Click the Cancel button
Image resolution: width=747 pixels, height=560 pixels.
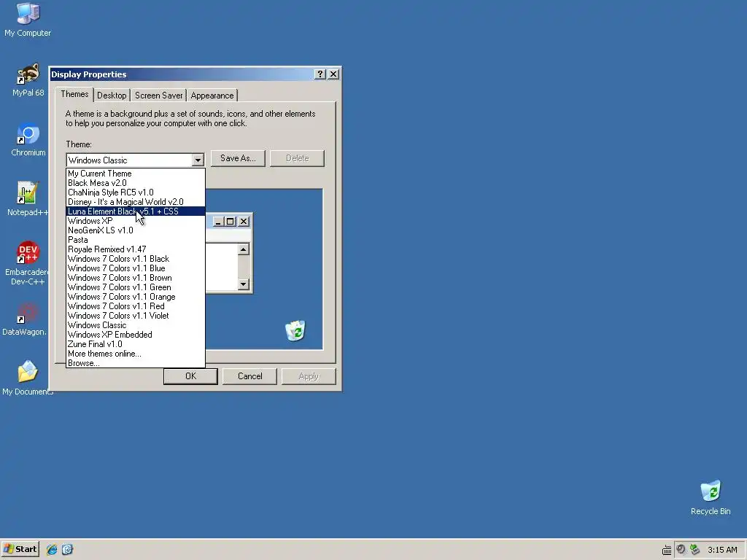[249, 376]
